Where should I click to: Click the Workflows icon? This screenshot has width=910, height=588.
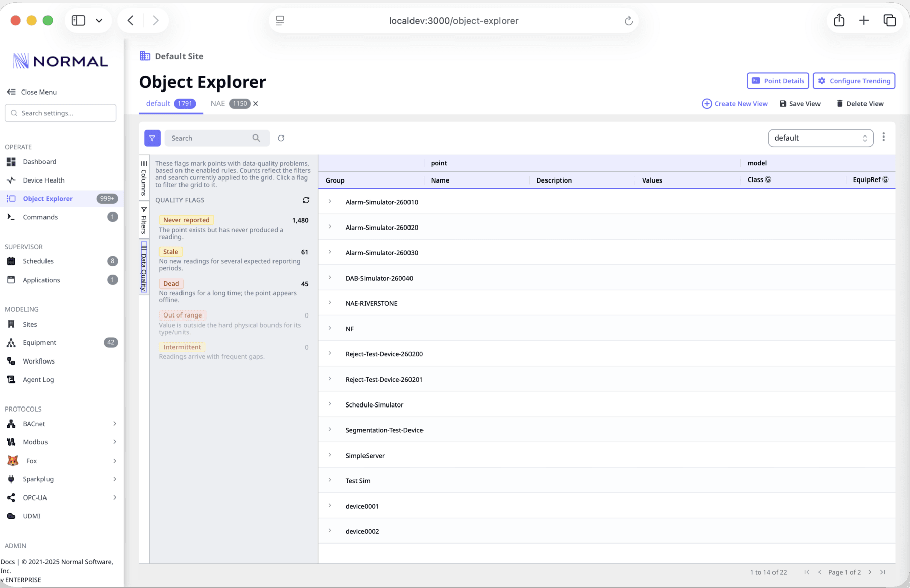11,361
